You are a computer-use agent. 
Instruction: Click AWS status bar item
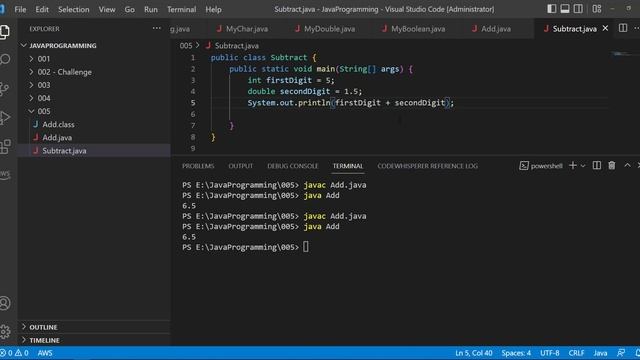tap(45, 353)
